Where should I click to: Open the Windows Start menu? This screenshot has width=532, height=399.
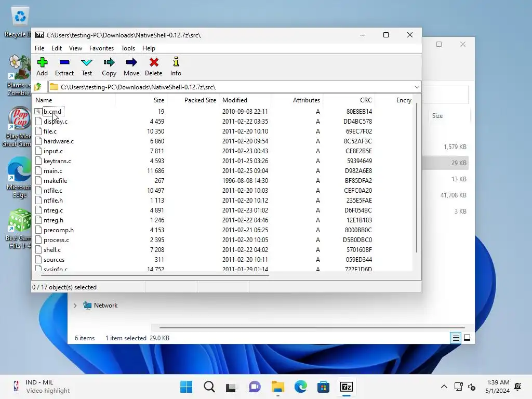187,387
